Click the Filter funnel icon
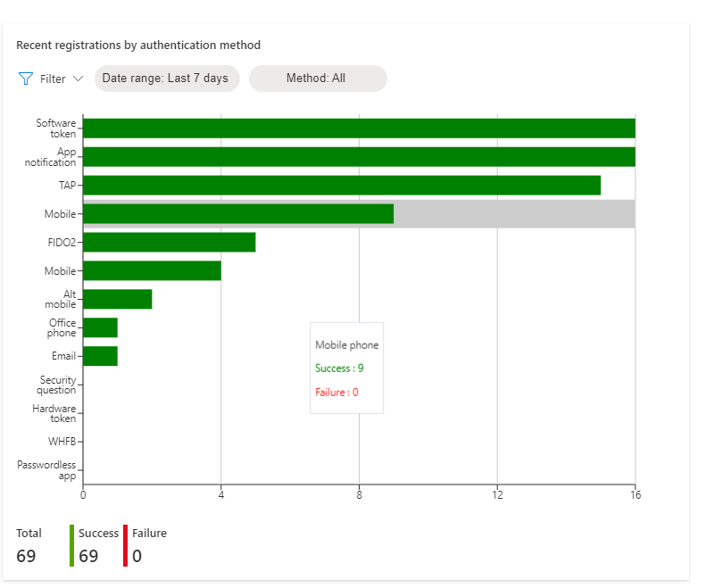 point(26,79)
